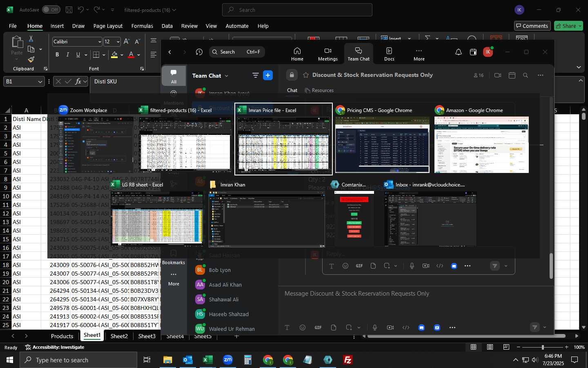
Task: Open the File menu in Excel
Action: click(x=13, y=26)
